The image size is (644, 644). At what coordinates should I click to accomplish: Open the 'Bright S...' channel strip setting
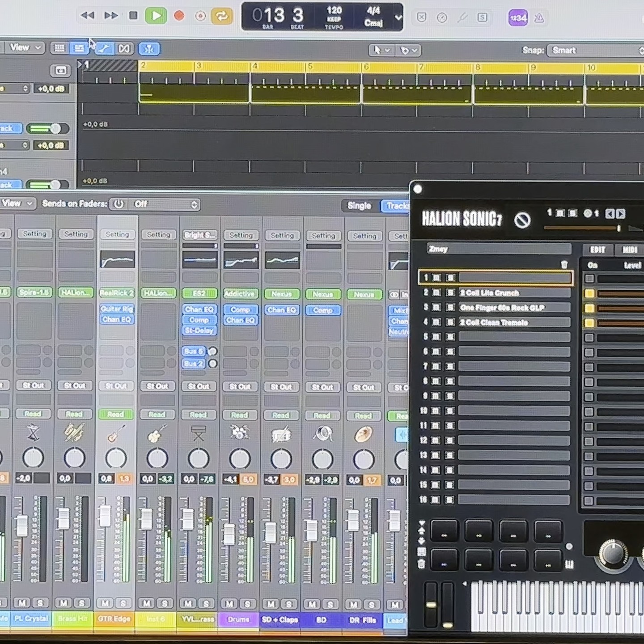point(199,235)
